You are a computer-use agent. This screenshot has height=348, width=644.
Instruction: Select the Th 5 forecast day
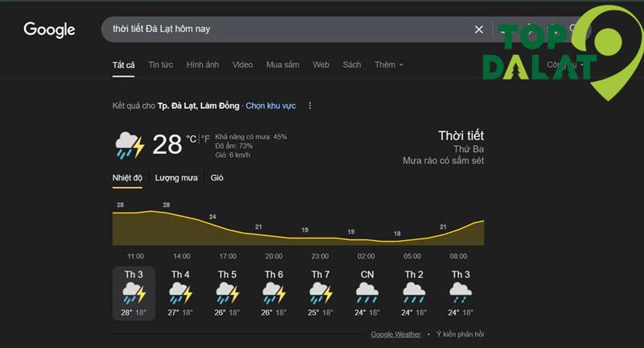[x=227, y=293]
